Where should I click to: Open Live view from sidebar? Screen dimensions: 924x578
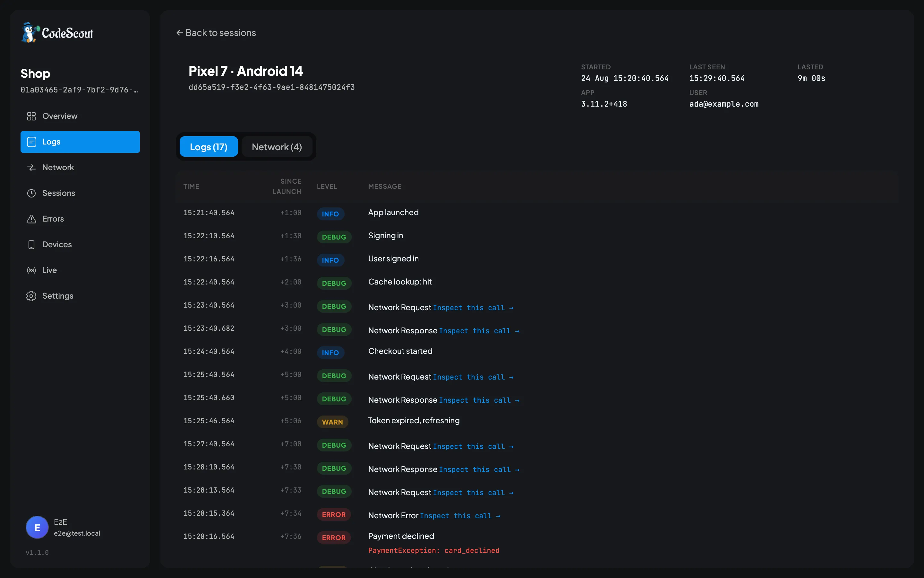click(80, 270)
